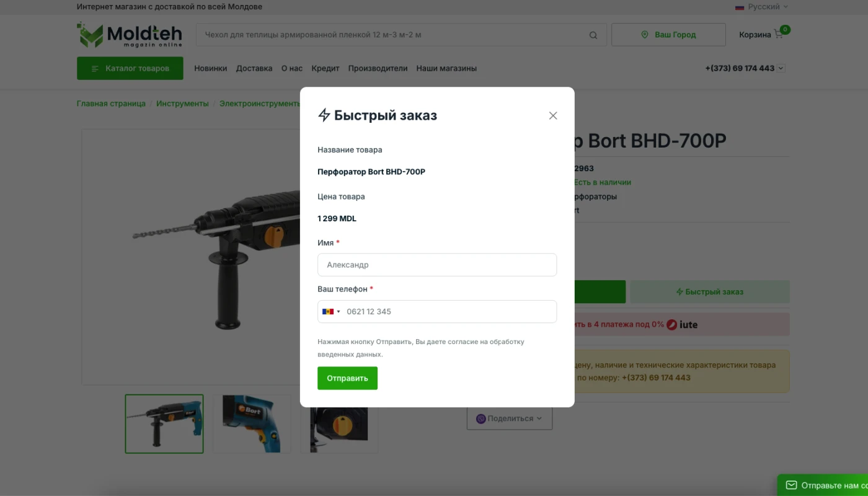868x496 pixels.
Task: Focus the Имя input field
Action: pos(437,265)
